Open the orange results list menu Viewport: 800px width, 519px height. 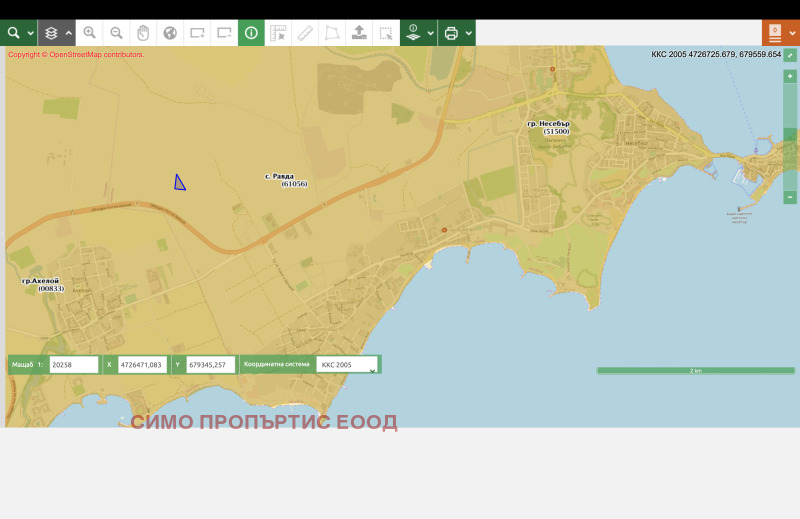click(775, 33)
